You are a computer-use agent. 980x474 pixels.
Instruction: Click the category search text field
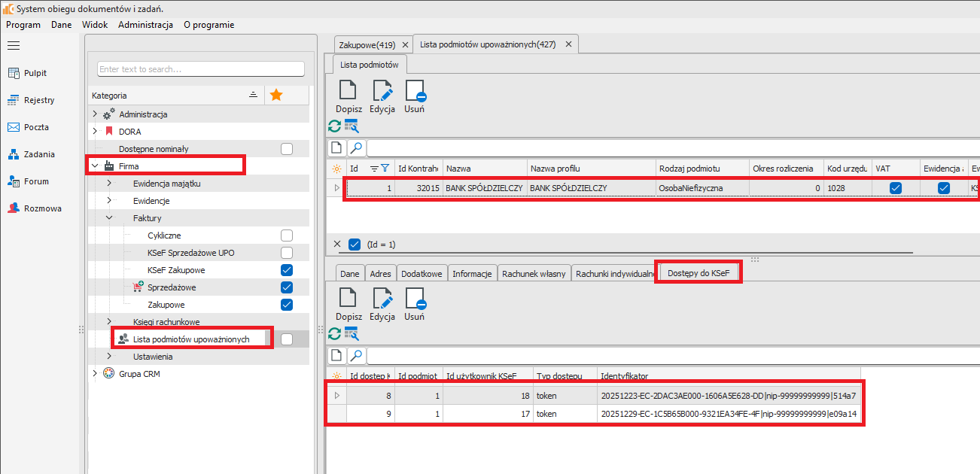click(x=200, y=69)
